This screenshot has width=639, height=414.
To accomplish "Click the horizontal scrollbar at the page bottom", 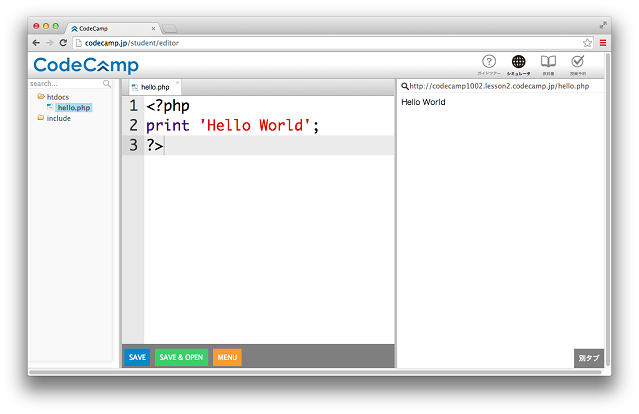I will [315, 372].
